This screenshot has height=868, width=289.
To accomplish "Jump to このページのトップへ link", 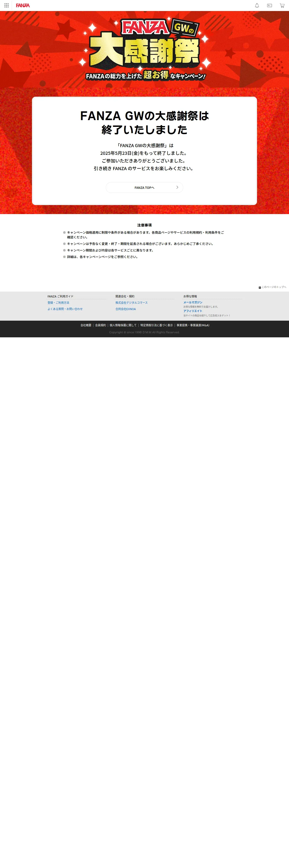I will click(274, 287).
